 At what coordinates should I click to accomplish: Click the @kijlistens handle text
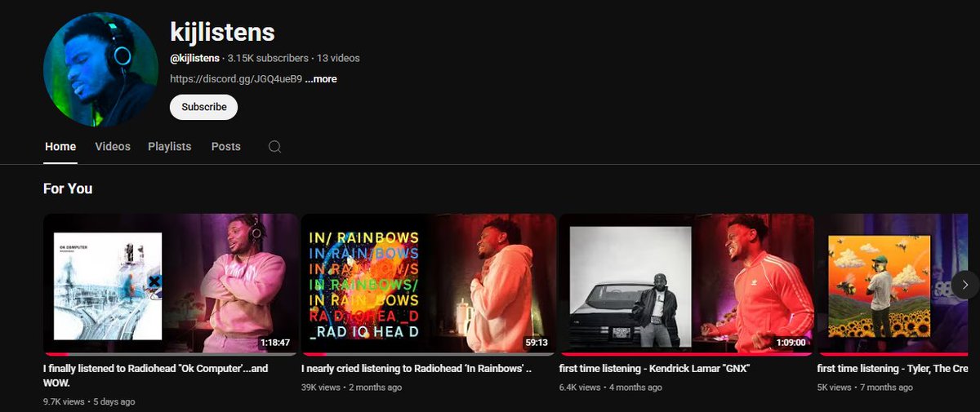click(x=194, y=58)
